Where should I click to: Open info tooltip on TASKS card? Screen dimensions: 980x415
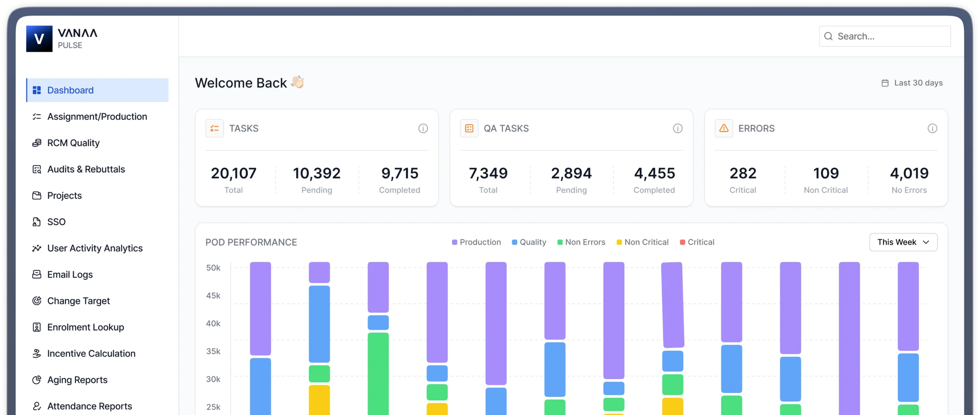tap(423, 129)
